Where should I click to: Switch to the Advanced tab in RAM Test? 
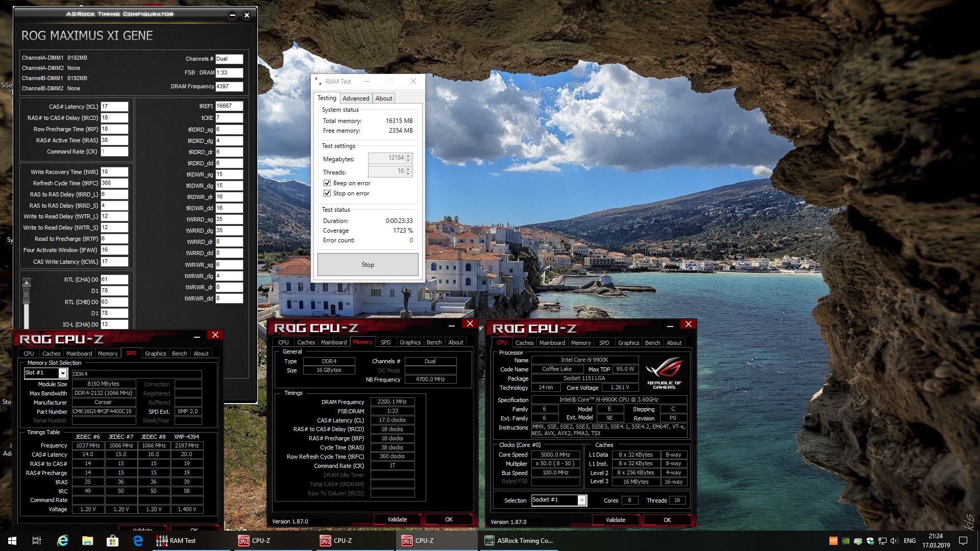pos(356,98)
